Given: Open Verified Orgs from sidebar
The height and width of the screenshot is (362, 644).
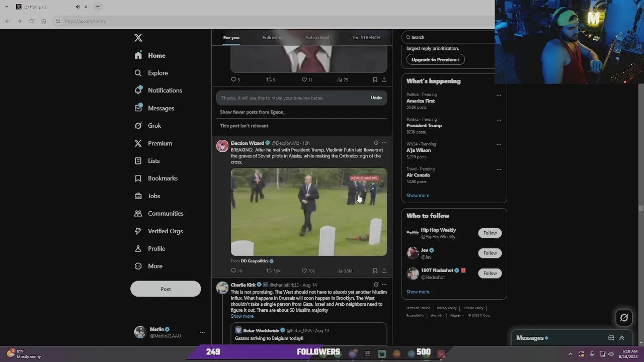Looking at the screenshot, I should [158, 231].
